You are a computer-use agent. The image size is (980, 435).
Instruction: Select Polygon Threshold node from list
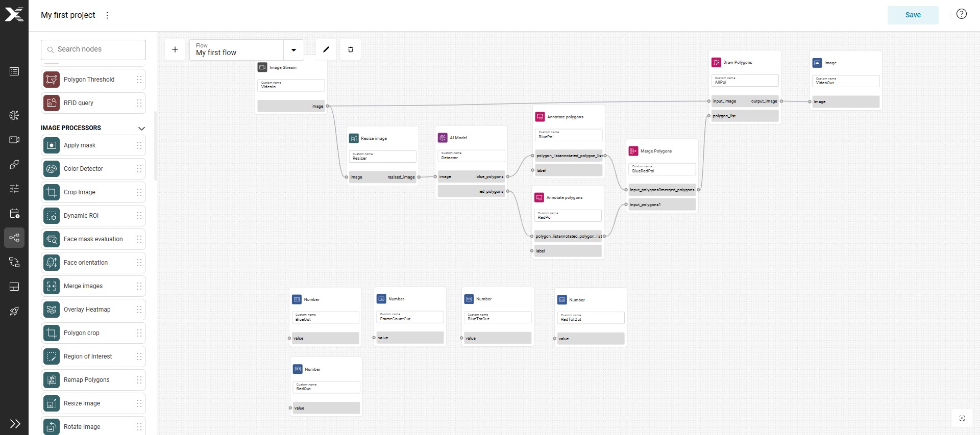(x=93, y=80)
